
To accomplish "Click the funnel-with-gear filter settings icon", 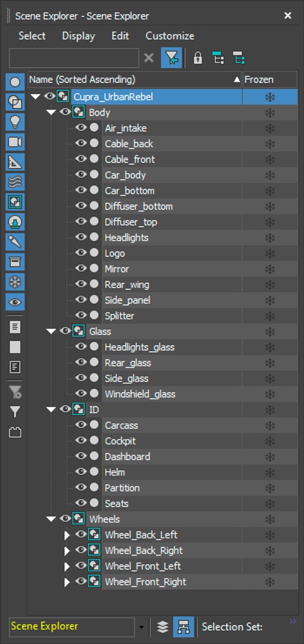I will click(15, 392).
